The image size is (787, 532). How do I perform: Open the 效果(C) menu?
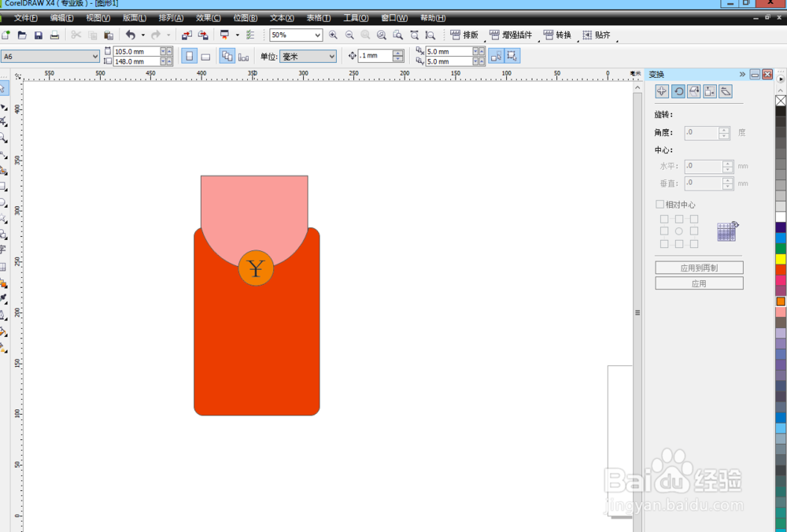pos(209,18)
